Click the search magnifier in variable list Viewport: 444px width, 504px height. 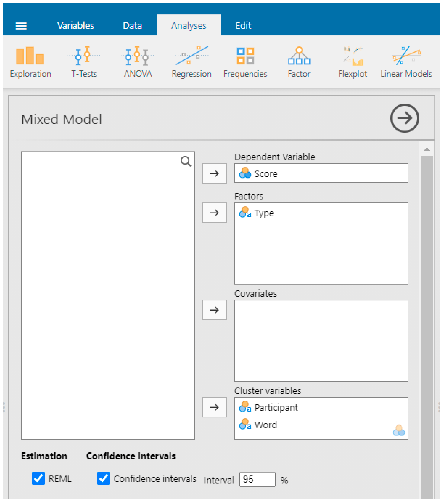point(186,161)
